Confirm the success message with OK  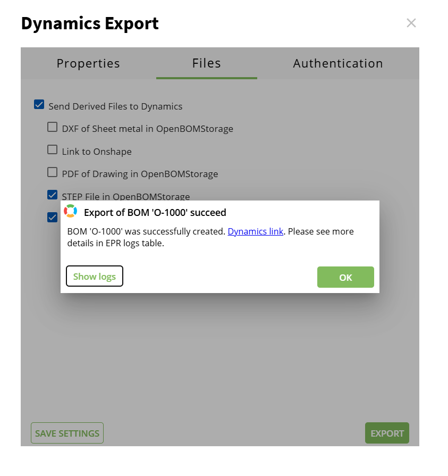tap(345, 277)
